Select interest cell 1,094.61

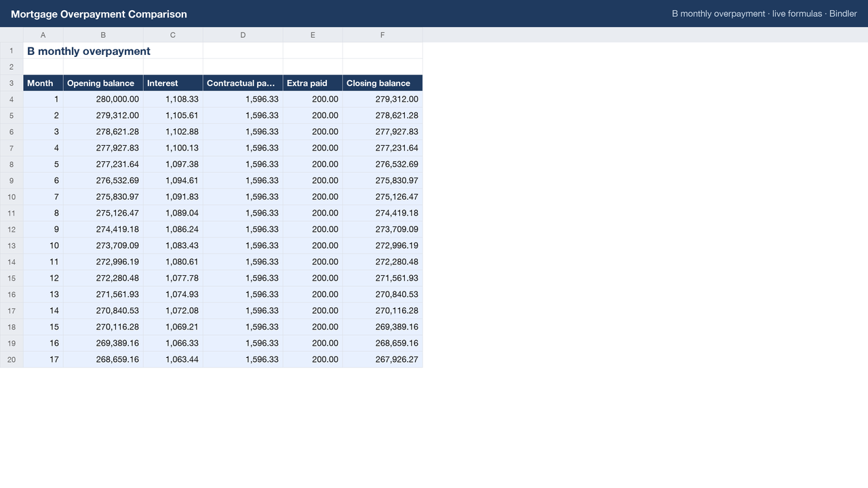click(x=173, y=181)
